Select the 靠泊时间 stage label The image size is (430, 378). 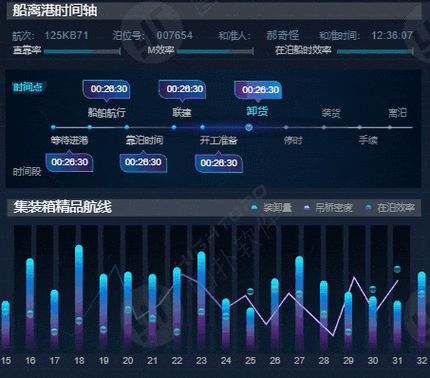click(x=144, y=140)
